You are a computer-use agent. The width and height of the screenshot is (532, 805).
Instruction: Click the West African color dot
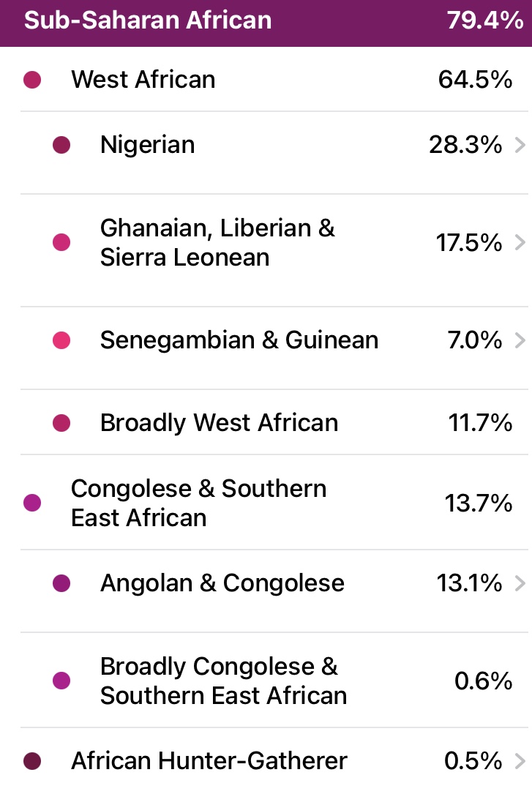[x=32, y=80]
